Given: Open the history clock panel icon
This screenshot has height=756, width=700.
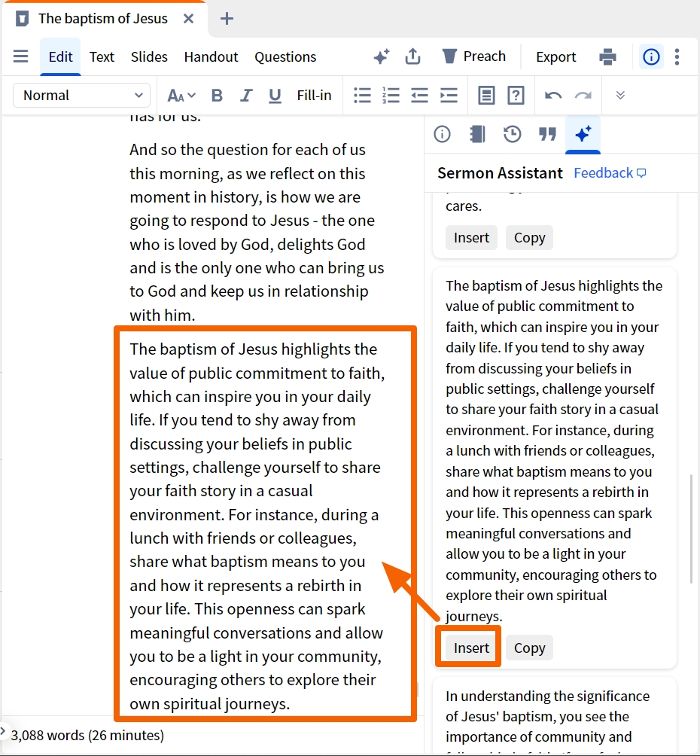Looking at the screenshot, I should coord(512,134).
